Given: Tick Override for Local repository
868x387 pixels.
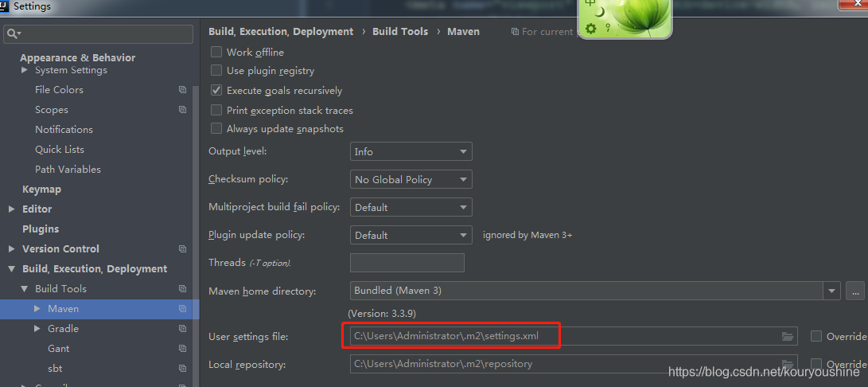Looking at the screenshot, I should [x=816, y=364].
